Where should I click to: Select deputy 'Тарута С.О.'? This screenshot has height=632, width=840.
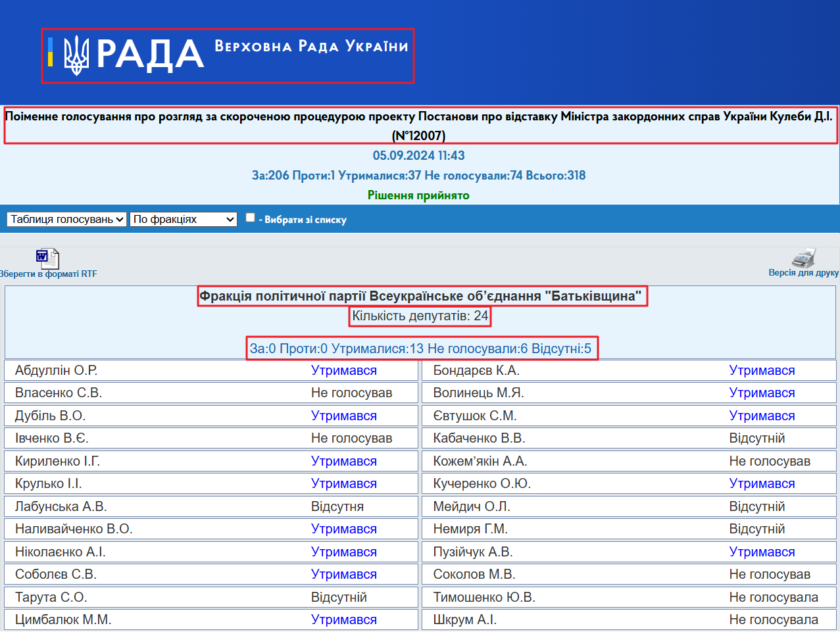click(x=51, y=597)
